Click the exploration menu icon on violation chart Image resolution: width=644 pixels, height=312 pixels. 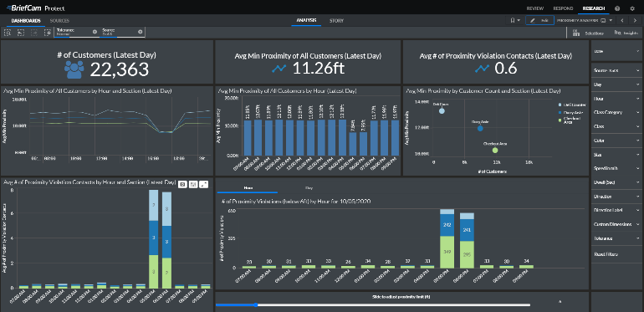tap(193, 185)
